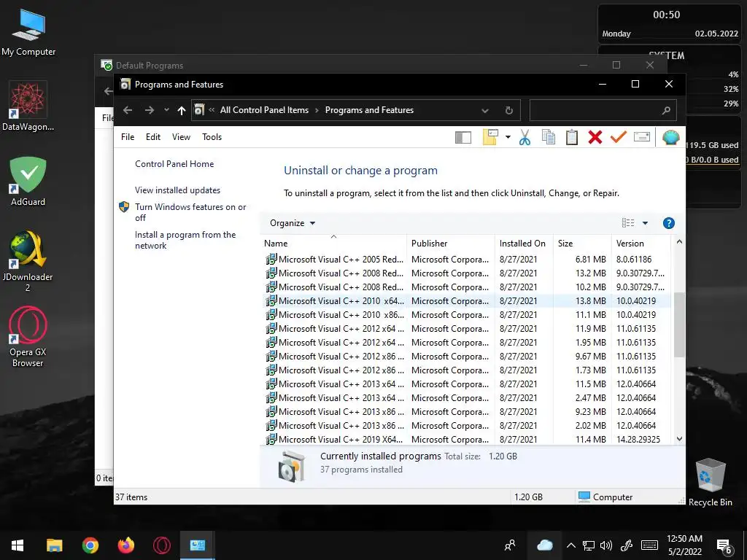Open the File menu
The height and width of the screenshot is (560, 747).
click(x=128, y=137)
